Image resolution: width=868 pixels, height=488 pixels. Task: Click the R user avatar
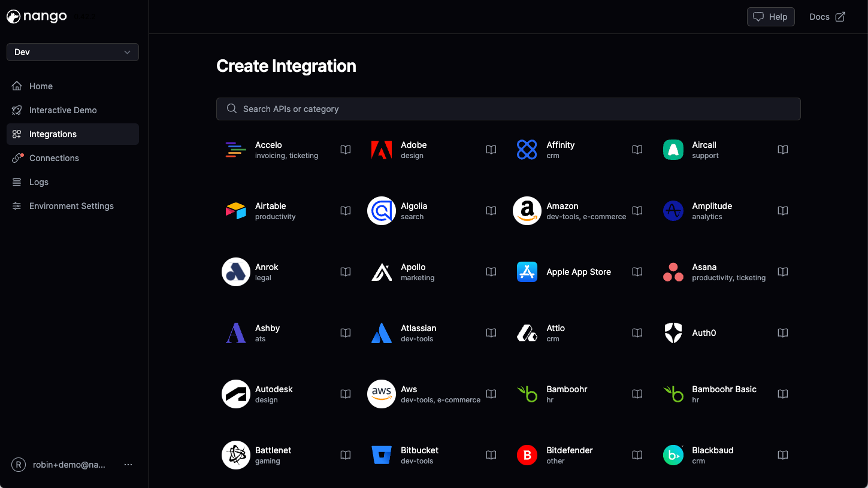[19, 465]
